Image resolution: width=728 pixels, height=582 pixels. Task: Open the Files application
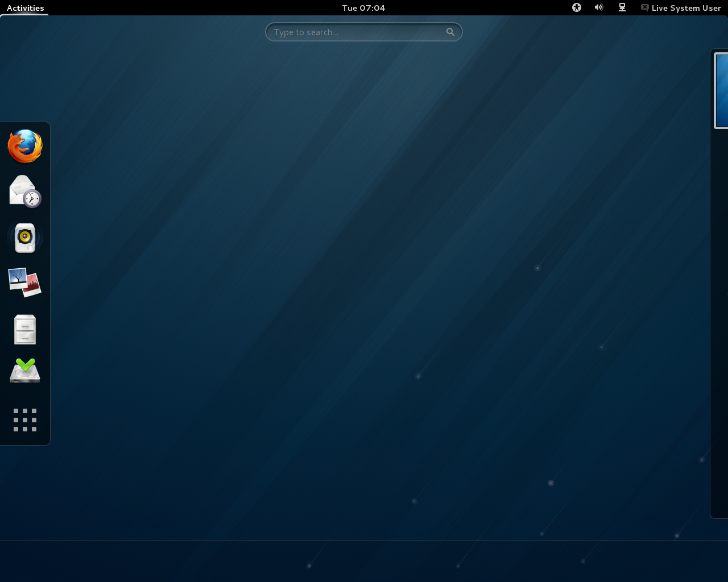24,329
